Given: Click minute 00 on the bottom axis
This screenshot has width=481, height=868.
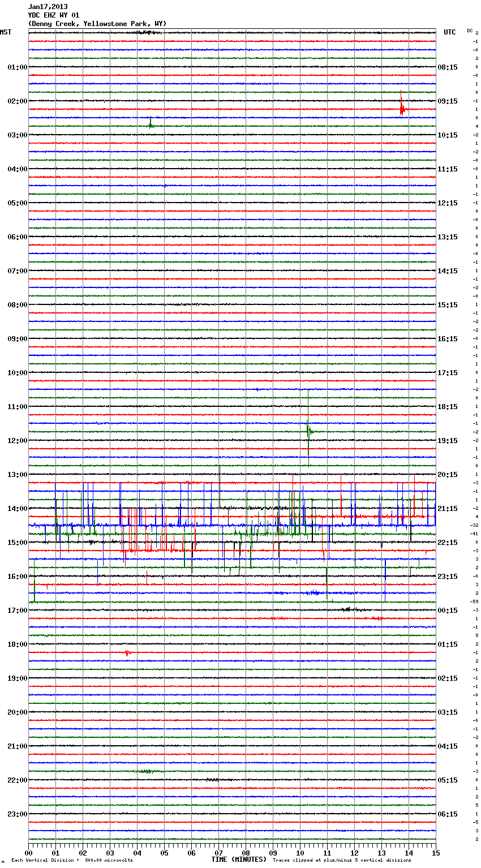Looking at the screenshot, I should coord(29,853).
